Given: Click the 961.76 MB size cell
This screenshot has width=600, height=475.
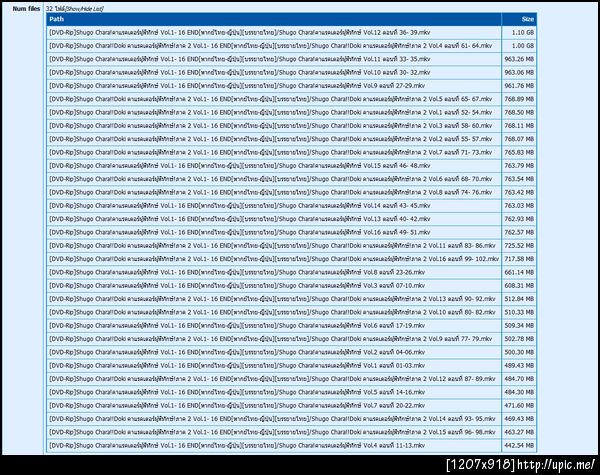Looking at the screenshot, I should click(x=519, y=86).
